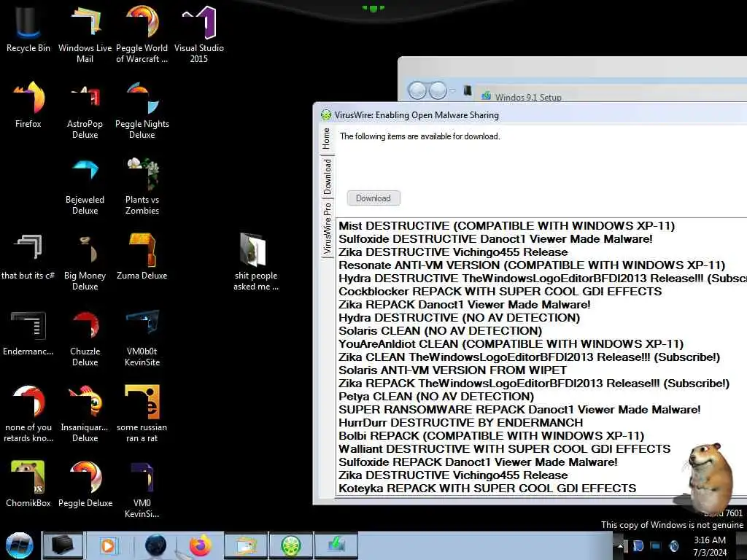
Task: Click the taskbar clock showing 3:16 AM
Action: click(x=710, y=546)
